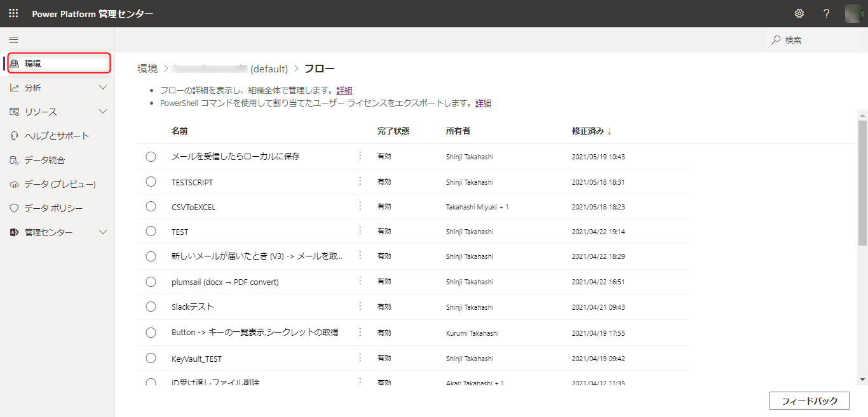
Task: Click the help question mark icon
Action: (x=826, y=13)
